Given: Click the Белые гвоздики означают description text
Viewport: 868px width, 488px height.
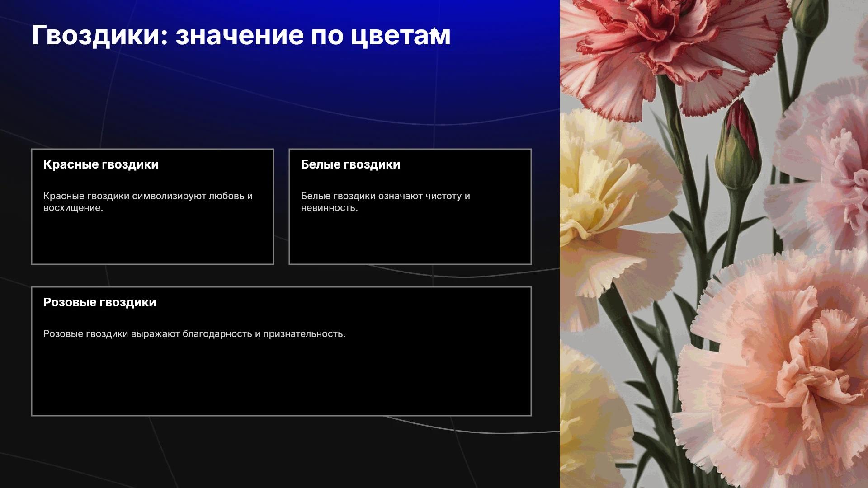Looking at the screenshot, I should [386, 202].
